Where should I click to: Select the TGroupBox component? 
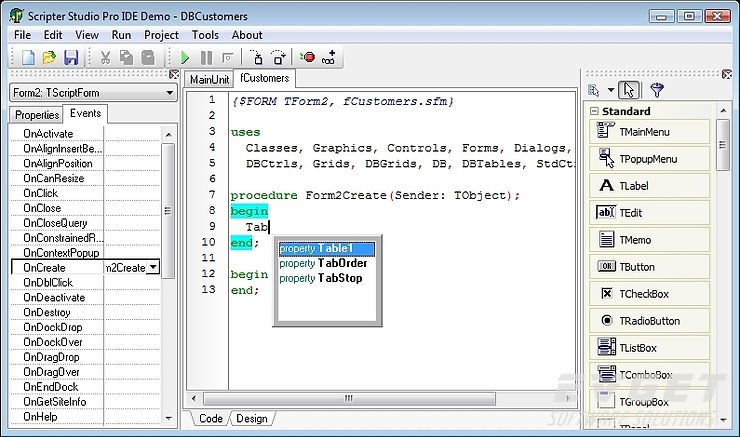tap(649, 402)
